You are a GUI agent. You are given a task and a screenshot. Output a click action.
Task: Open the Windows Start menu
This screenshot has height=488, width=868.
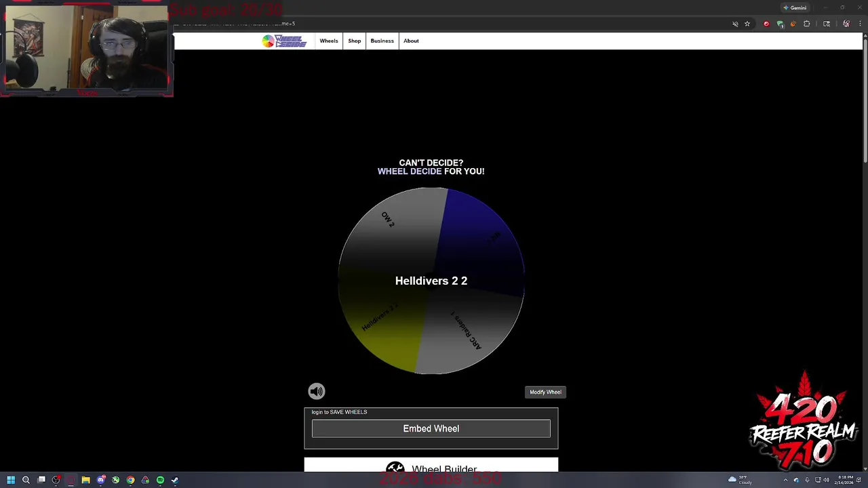[x=11, y=480]
